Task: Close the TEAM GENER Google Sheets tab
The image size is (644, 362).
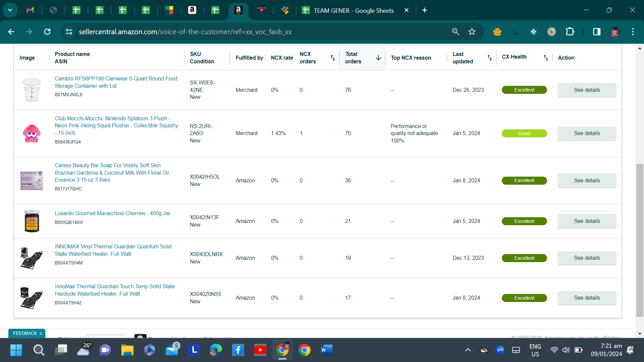Action: (x=406, y=10)
